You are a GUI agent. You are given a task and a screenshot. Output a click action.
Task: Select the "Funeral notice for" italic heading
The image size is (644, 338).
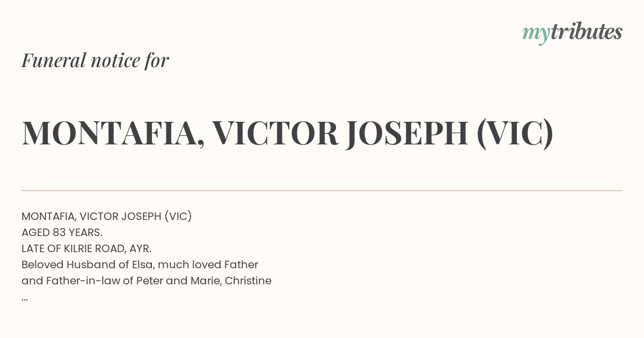click(95, 60)
